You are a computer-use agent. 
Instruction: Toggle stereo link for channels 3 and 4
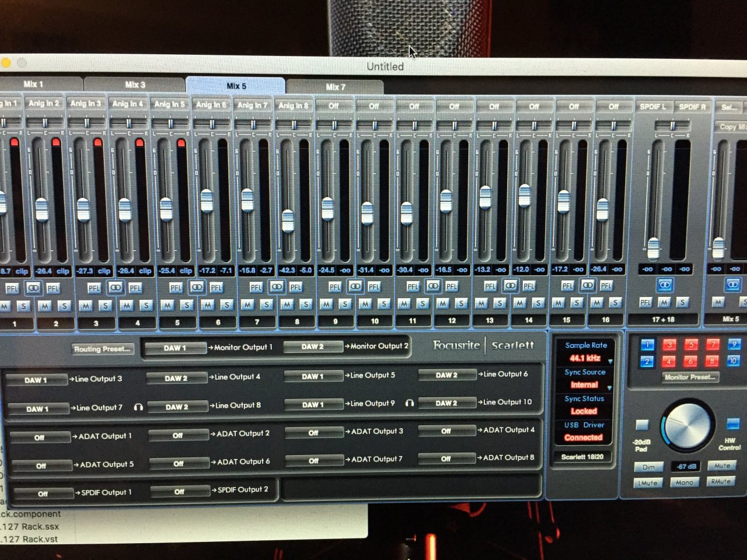[116, 287]
